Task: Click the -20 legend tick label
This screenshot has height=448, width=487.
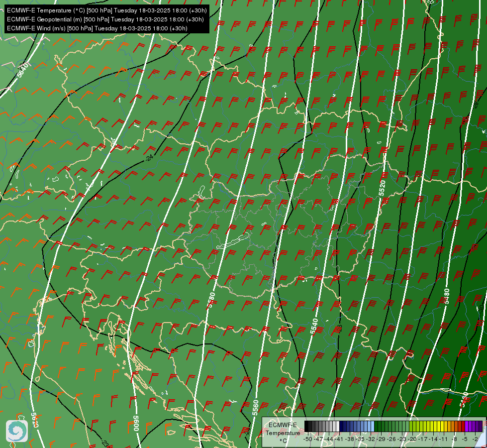Action: click(x=412, y=439)
